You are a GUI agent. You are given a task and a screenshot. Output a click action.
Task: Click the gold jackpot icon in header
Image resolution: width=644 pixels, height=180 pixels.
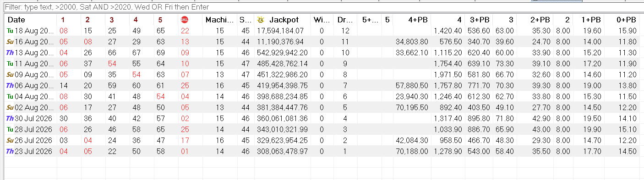pyautogui.click(x=261, y=20)
